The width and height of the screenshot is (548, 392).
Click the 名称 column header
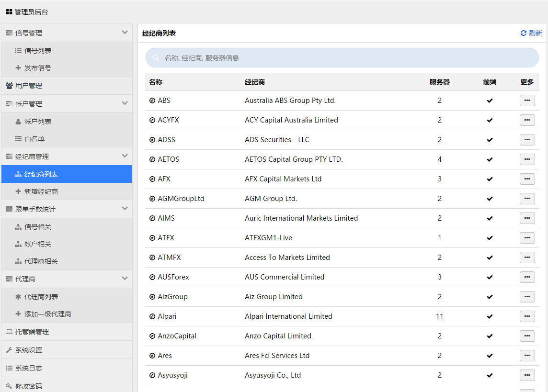pos(156,82)
